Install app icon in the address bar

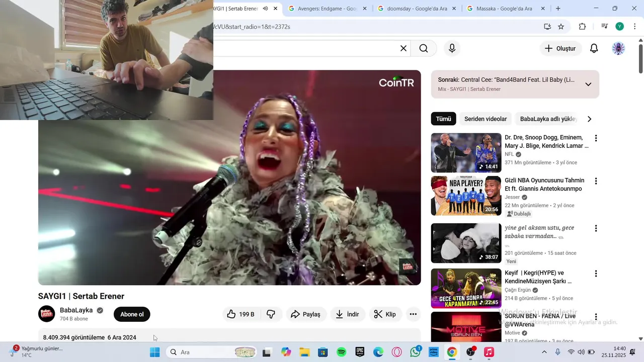coord(547,27)
